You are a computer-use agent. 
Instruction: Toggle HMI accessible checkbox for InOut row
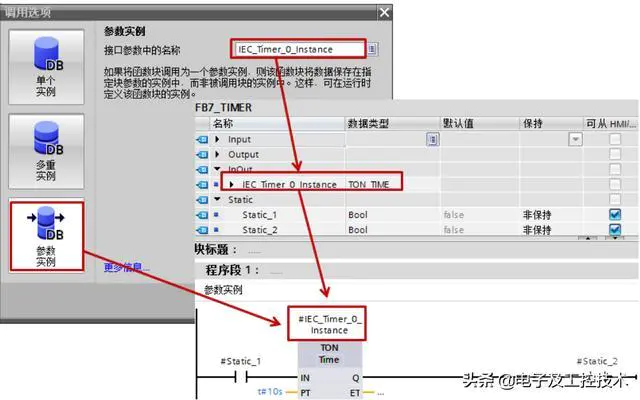coord(615,169)
